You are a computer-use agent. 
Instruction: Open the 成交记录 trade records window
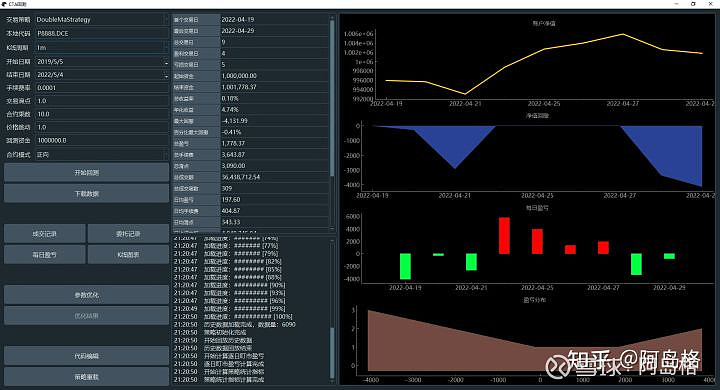[x=45, y=234]
